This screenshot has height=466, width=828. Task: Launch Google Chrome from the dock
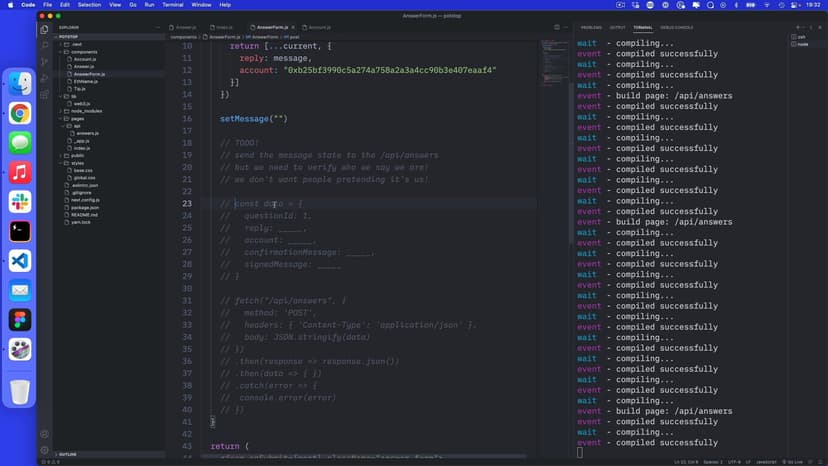(20, 114)
